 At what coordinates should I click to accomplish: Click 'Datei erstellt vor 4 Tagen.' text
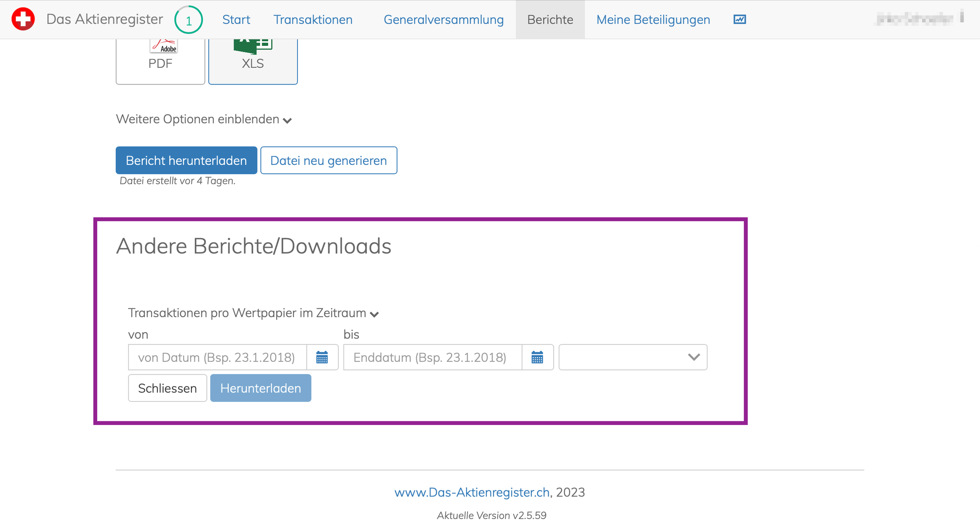177,181
